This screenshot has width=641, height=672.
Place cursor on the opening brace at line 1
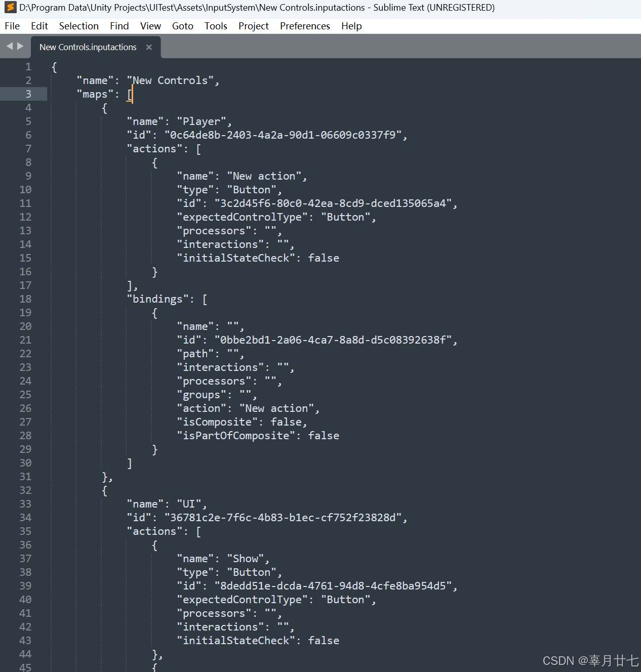54,66
